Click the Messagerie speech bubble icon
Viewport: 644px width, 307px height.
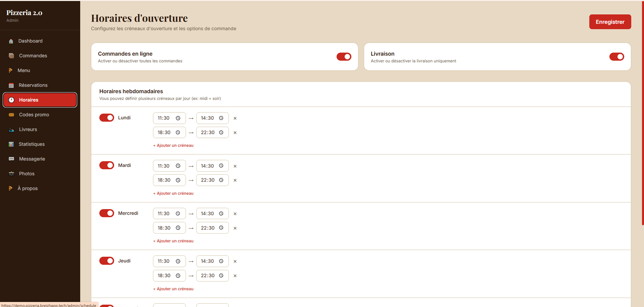[x=11, y=159]
